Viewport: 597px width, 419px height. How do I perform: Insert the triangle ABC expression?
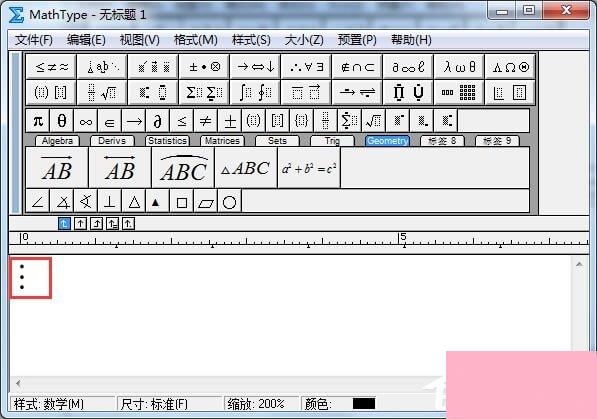click(x=246, y=168)
